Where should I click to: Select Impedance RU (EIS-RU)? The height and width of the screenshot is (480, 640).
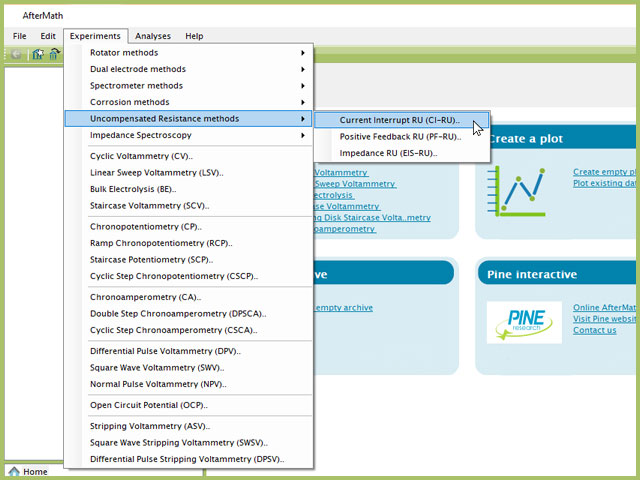coord(402,153)
